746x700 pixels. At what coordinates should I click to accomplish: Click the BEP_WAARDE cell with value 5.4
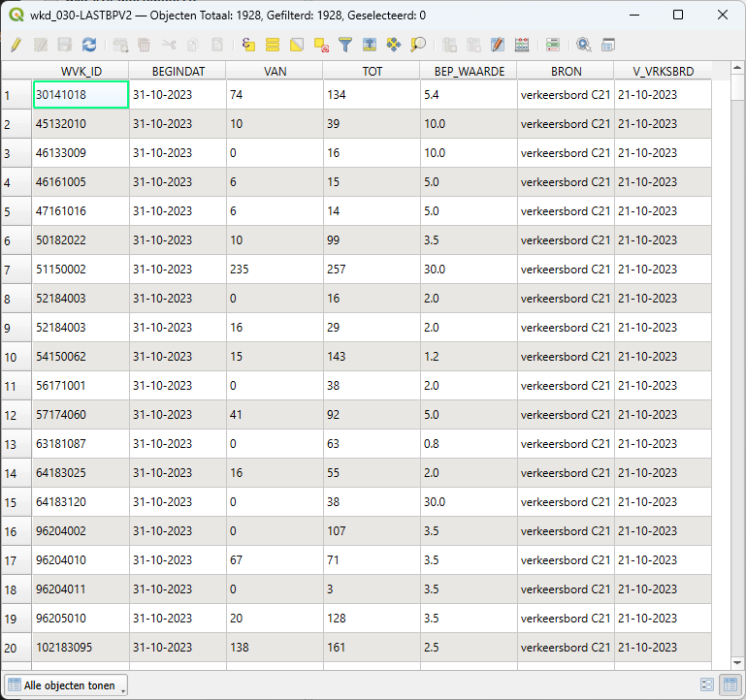(x=470, y=95)
